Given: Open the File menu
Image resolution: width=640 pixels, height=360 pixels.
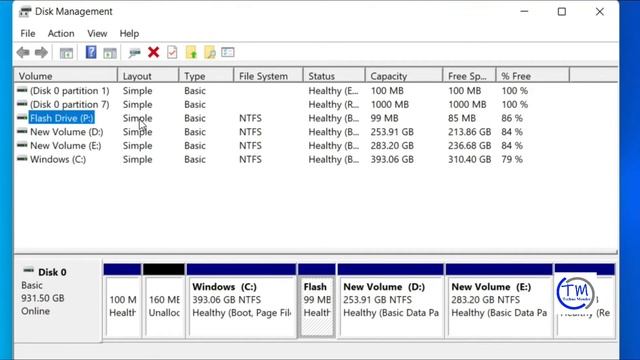Looking at the screenshot, I should pos(28,33).
